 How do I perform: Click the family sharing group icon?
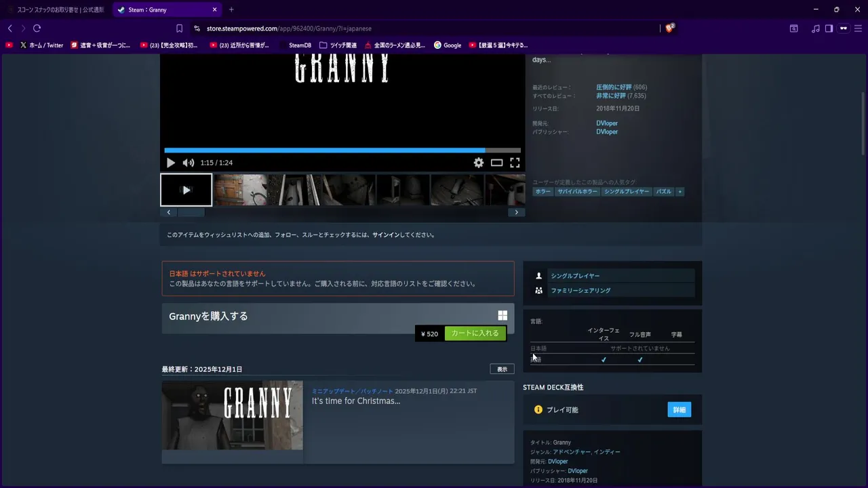[539, 291]
